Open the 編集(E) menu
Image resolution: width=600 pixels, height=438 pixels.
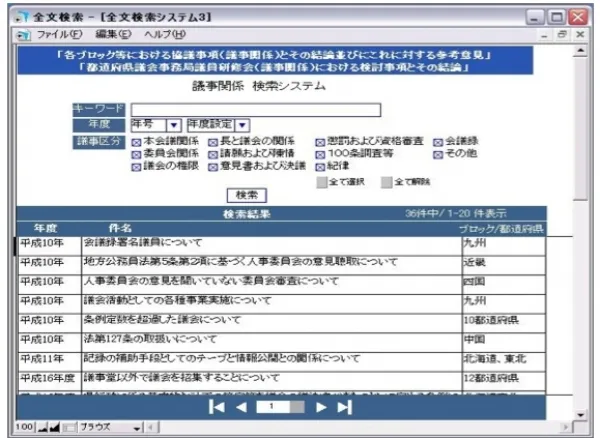tap(113, 35)
